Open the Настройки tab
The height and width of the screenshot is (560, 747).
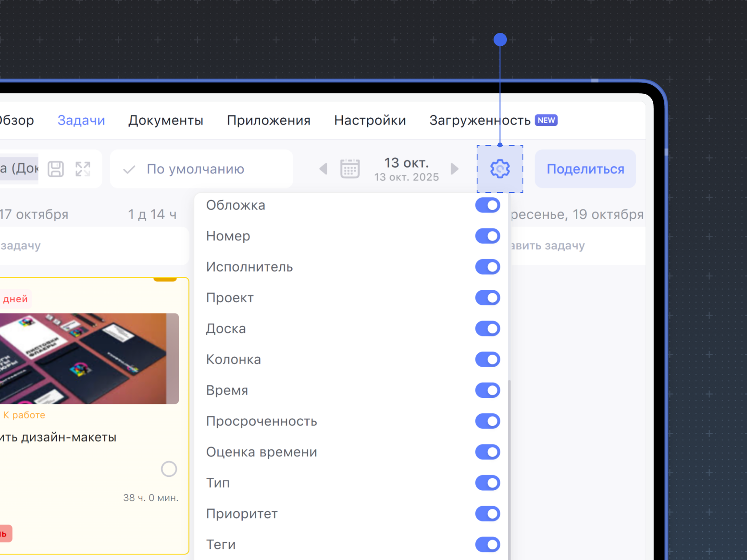pyautogui.click(x=370, y=120)
